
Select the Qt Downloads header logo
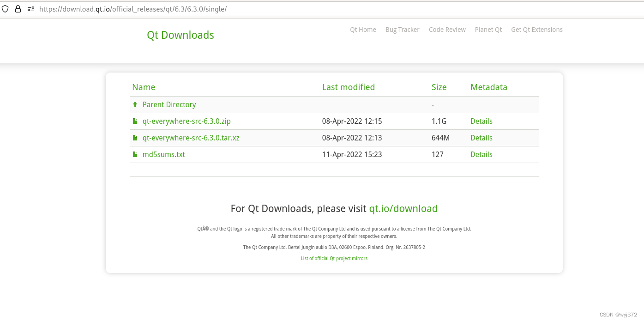click(180, 35)
